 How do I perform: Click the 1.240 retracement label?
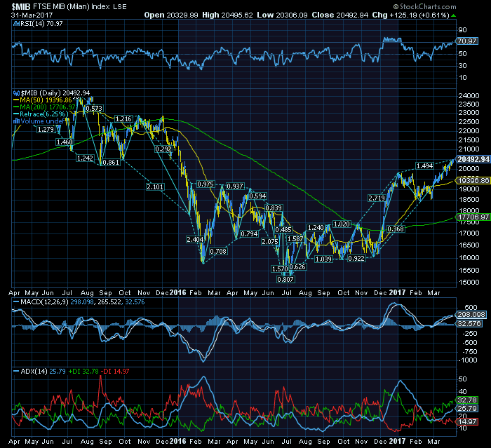point(316,228)
